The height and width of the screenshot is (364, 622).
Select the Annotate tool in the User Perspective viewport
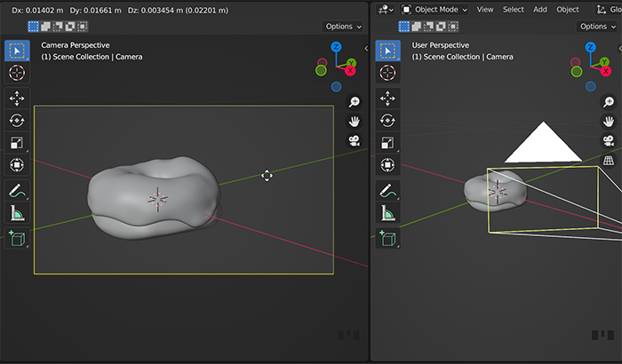click(388, 190)
